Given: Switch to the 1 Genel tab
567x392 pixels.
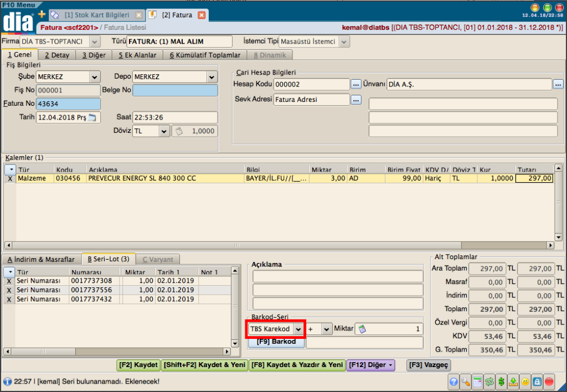Looking at the screenshot, I should tap(19, 55).
